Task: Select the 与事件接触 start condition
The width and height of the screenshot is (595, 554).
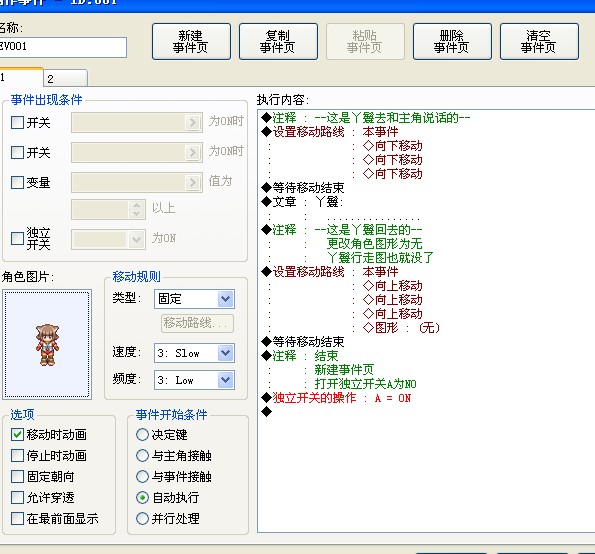Action: [142, 477]
